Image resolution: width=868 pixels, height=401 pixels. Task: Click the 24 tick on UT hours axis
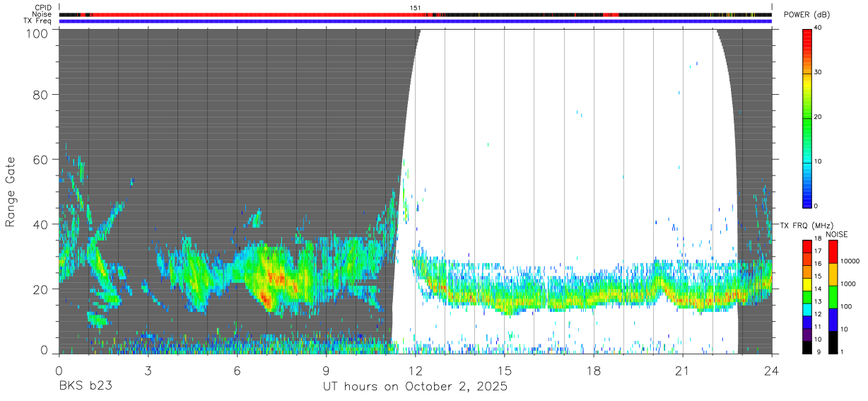pyautogui.click(x=772, y=371)
